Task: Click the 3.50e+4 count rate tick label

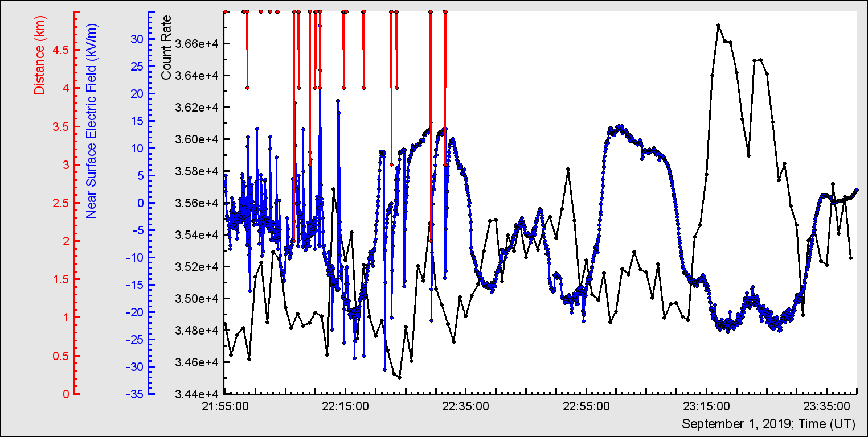Action: click(196, 299)
